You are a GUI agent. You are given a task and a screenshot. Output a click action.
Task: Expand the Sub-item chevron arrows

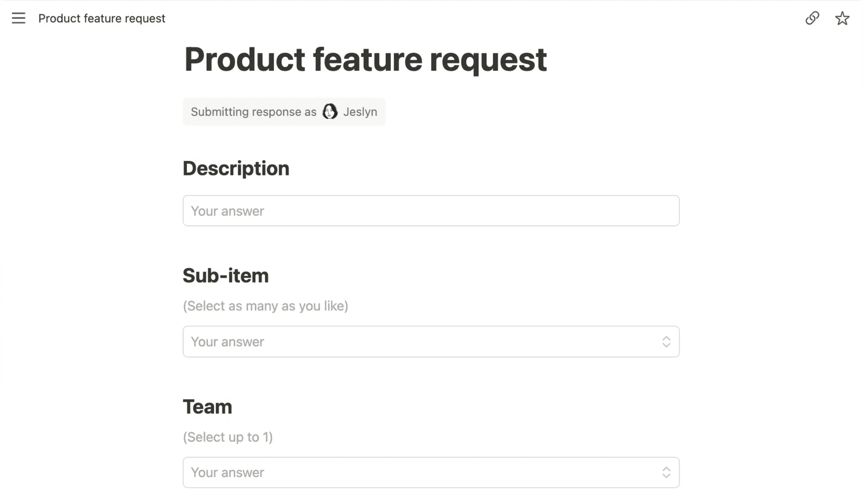coord(666,342)
